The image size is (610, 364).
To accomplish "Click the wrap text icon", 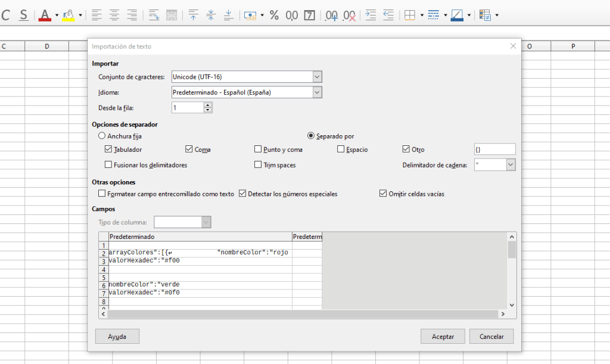I will point(154,15).
